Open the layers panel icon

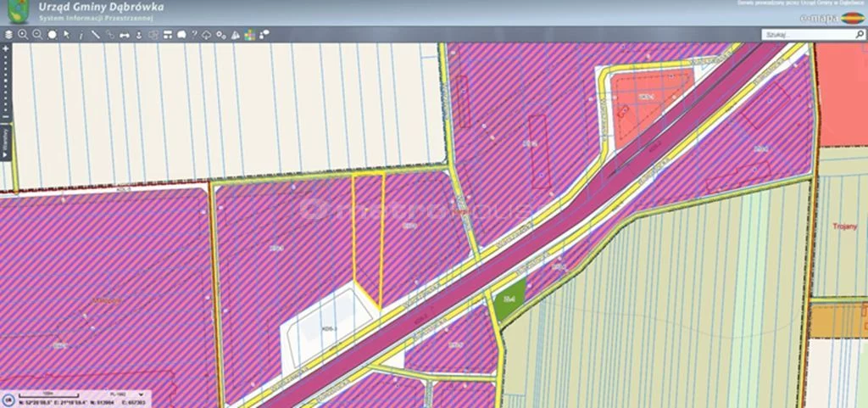(8, 34)
